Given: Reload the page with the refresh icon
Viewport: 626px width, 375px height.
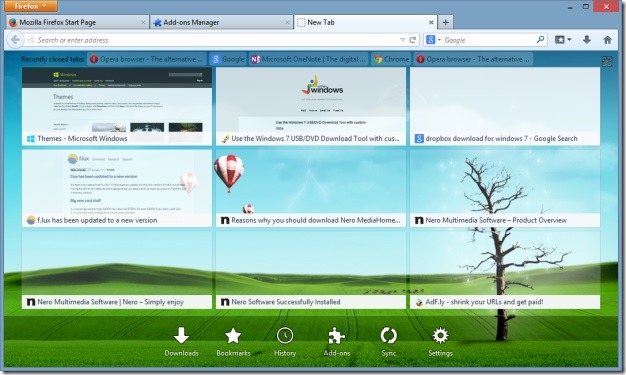Looking at the screenshot, I should 413,40.
